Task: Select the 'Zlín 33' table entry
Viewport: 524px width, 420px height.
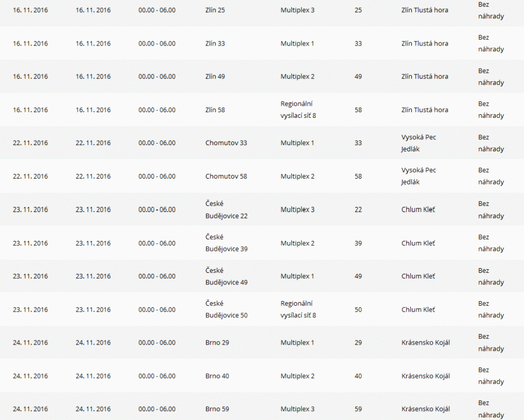Action: pos(215,43)
